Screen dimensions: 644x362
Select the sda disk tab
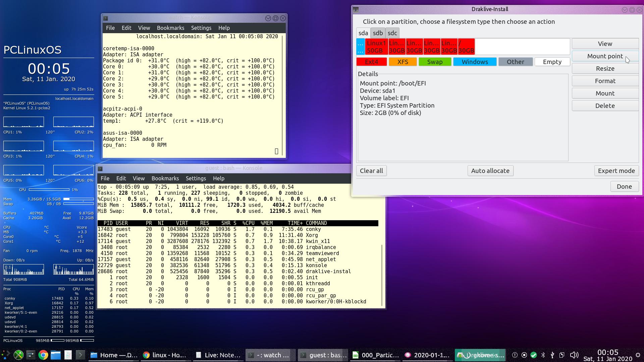363,33
